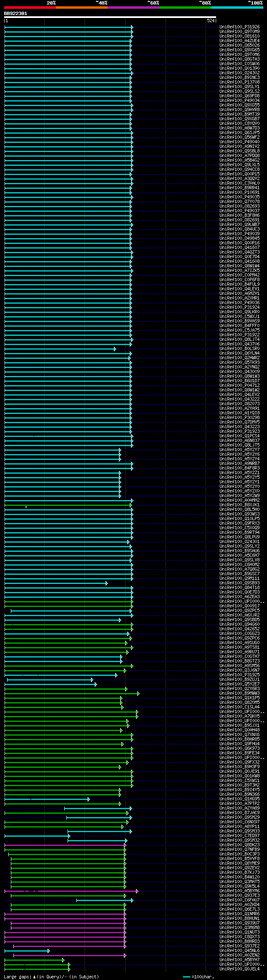267x980 pixels.
Task: Select hit label UniRef100_A7Q8G2
Action: [239, 569]
